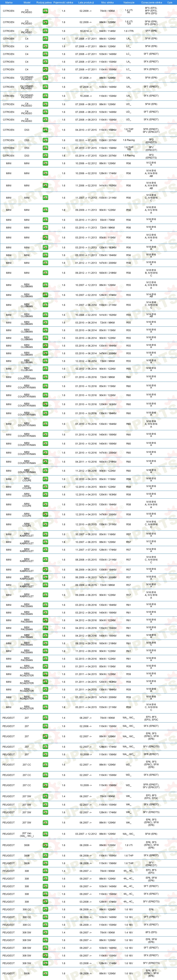This screenshot has width=177, height=980.
Task: Click fuel icon in MINI MINI 160kW / 218KM row
Action: click(45, 273)
